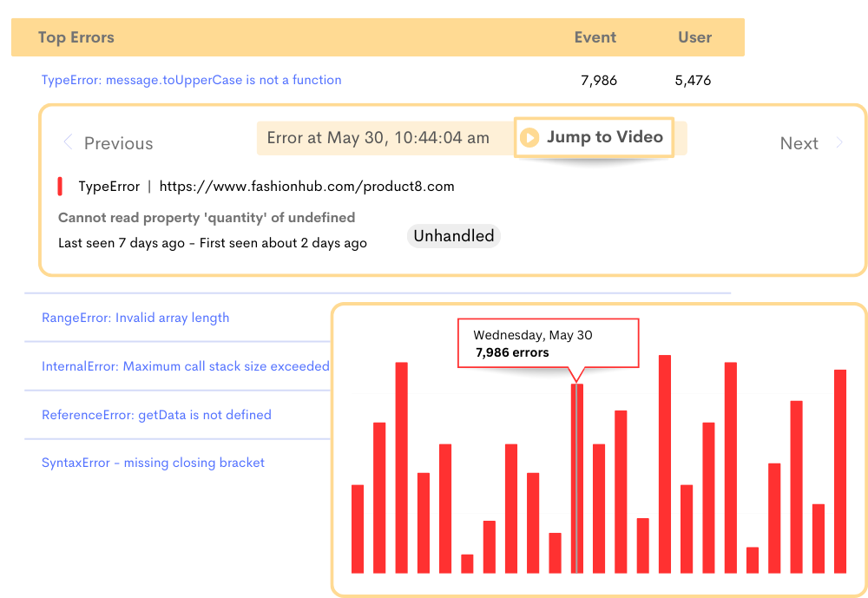868x598 pixels.
Task: Sort errors by the User column
Action: tap(694, 37)
